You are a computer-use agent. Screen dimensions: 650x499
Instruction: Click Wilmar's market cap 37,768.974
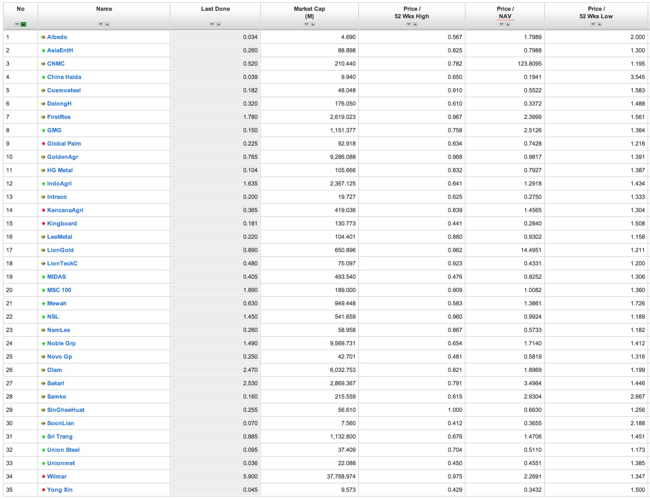341,476
